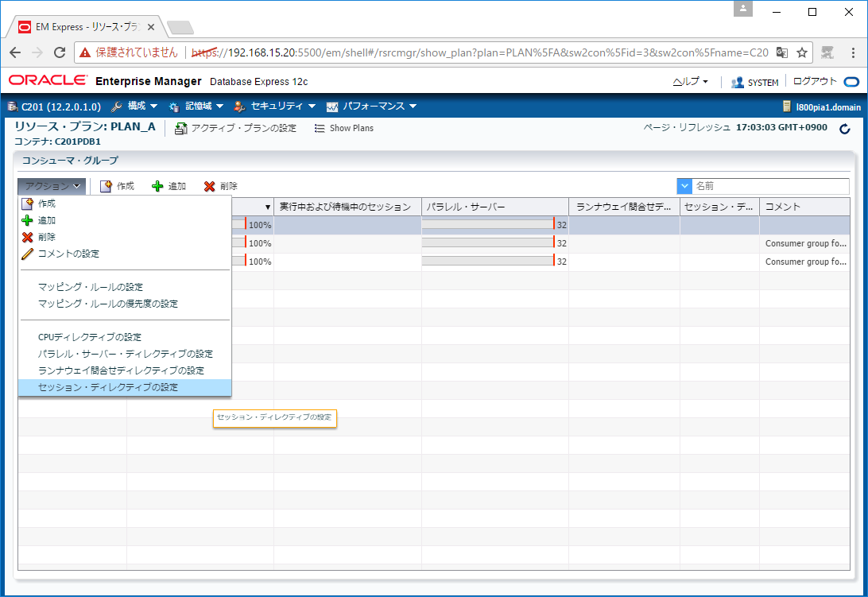Screen dimensions: 868x597
Task: Open the translate page icon in address bar
Action: pos(781,52)
